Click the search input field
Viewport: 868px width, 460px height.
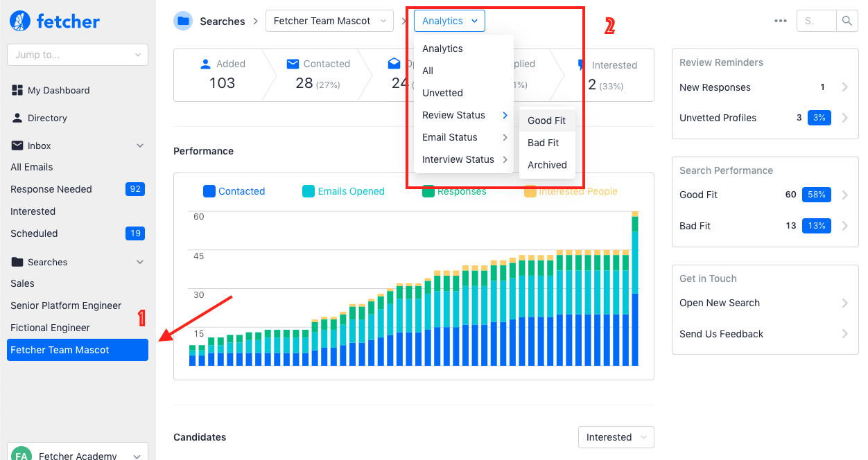click(817, 21)
